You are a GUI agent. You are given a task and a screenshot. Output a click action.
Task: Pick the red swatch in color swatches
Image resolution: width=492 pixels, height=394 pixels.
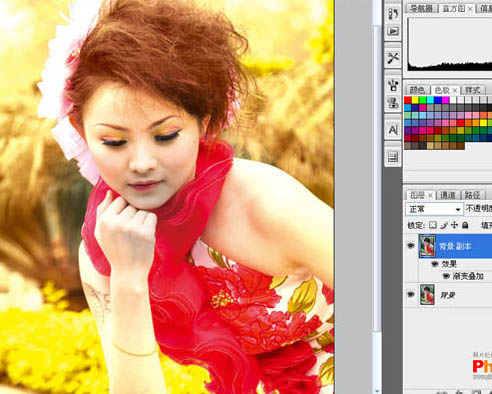pyautogui.click(x=408, y=100)
